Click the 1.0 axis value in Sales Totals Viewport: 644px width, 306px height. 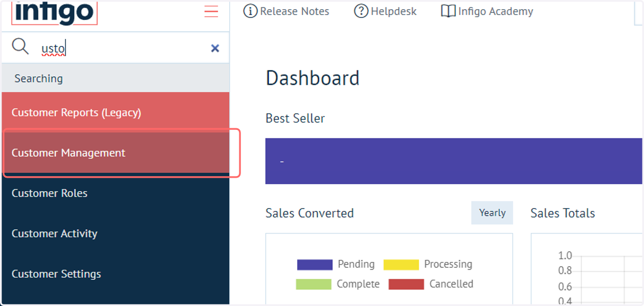[x=565, y=256]
